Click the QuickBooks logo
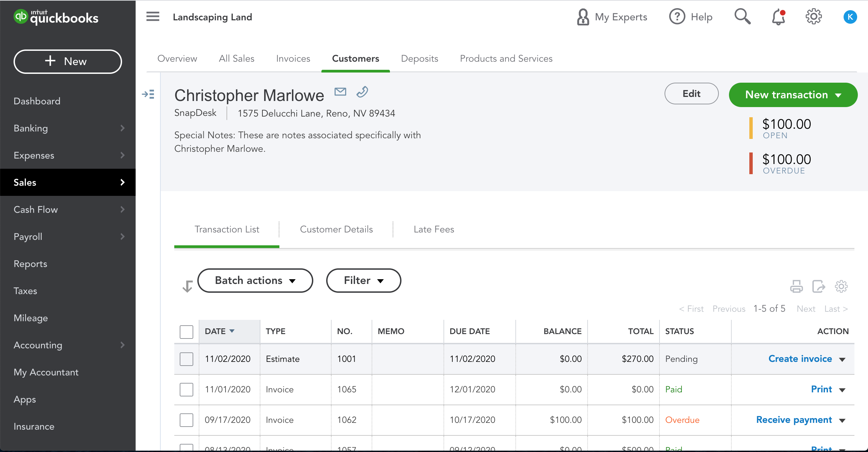The height and width of the screenshot is (452, 868). click(x=56, y=17)
